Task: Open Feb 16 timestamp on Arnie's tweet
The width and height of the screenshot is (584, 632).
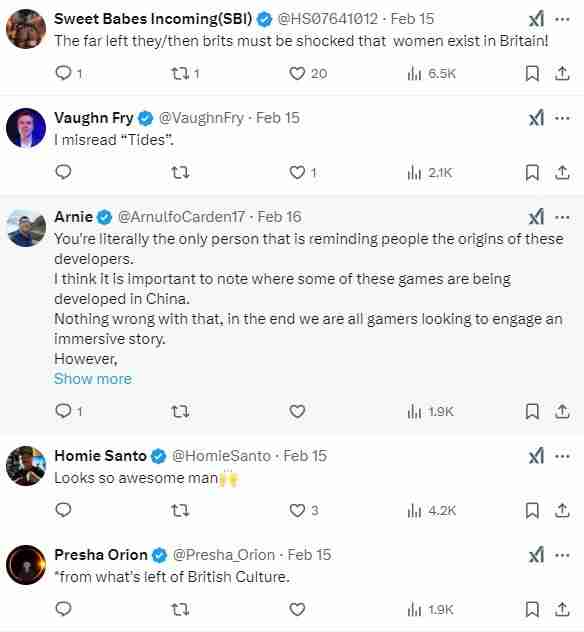Action: [x=279, y=217]
